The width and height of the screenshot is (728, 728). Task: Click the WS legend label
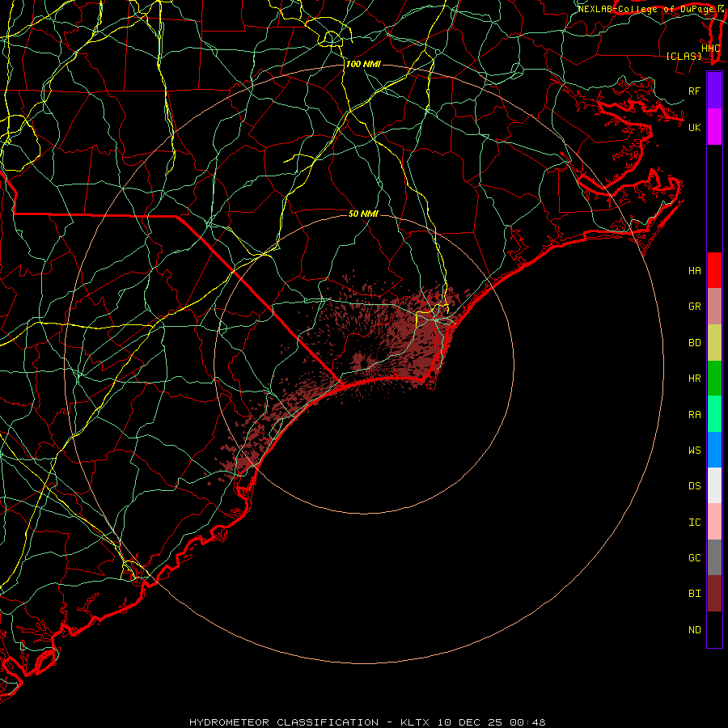click(695, 451)
